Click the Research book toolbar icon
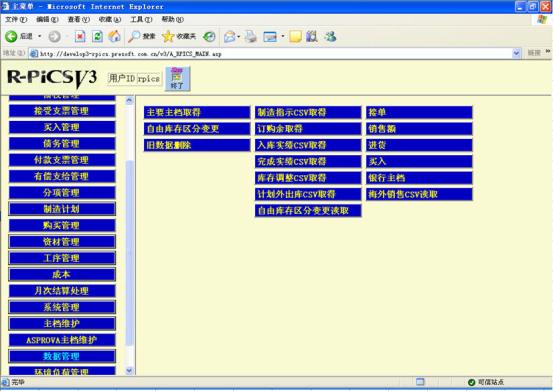The height and width of the screenshot is (391, 553). click(312, 36)
